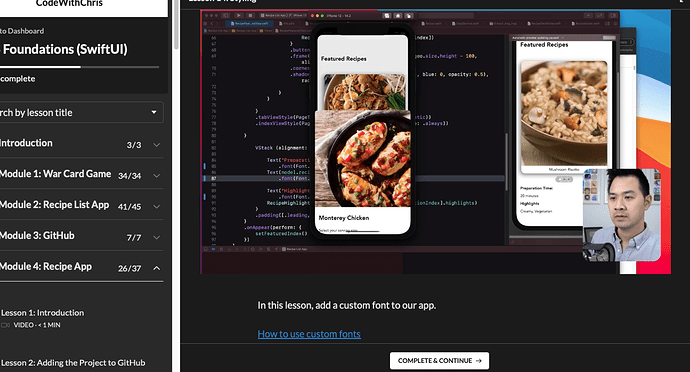Select Module 2: Recipe List App title

click(x=54, y=205)
